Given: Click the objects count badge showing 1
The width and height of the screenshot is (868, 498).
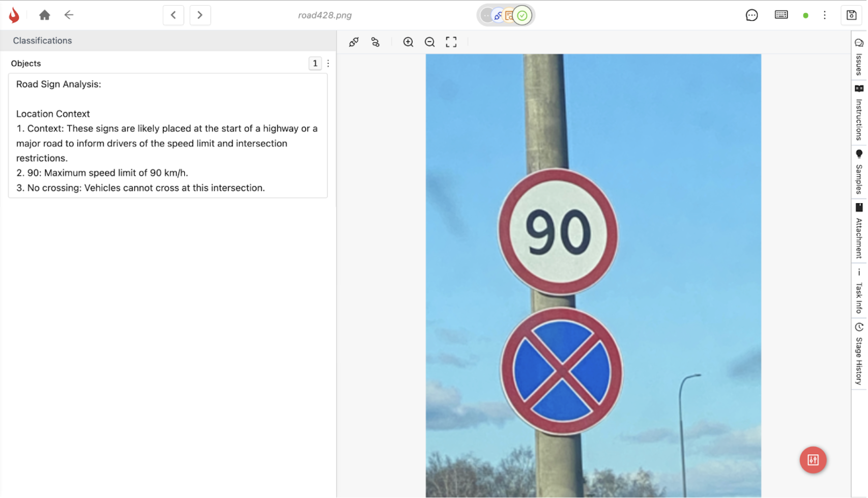Looking at the screenshot, I should click(x=315, y=64).
